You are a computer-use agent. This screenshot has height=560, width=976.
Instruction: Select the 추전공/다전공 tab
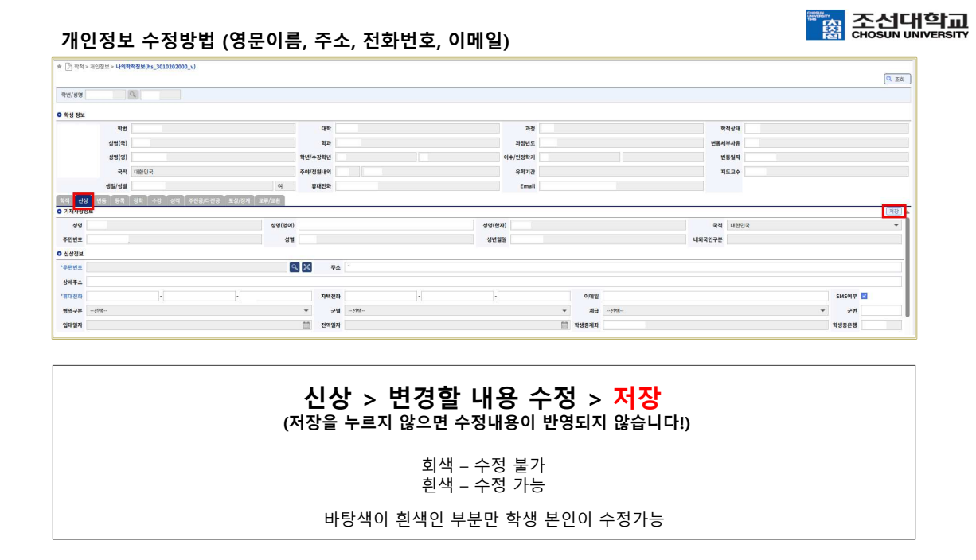point(205,200)
